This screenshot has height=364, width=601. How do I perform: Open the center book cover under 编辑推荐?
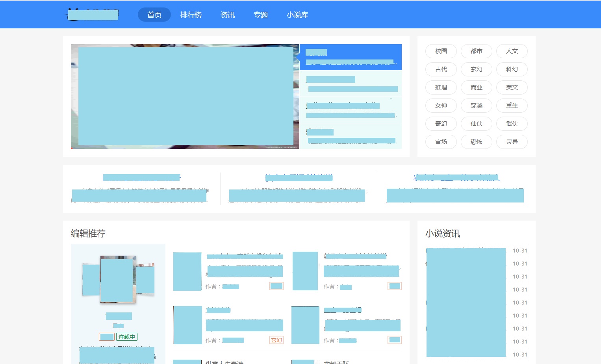coord(118,280)
